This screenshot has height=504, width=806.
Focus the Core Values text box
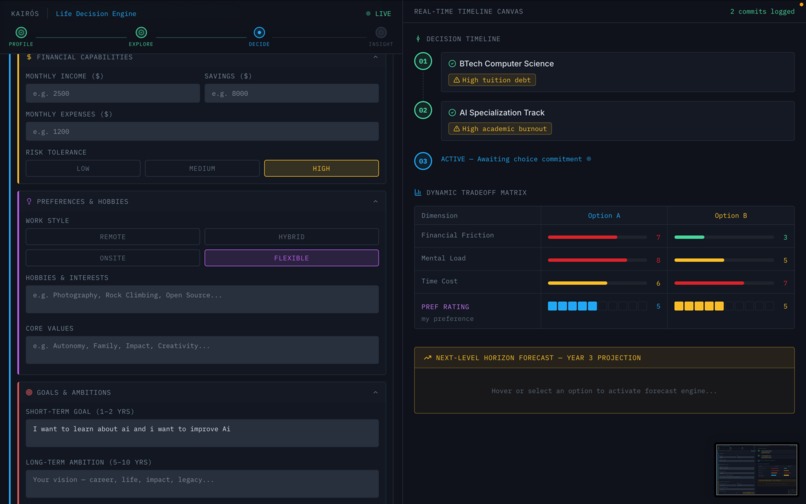(x=202, y=350)
